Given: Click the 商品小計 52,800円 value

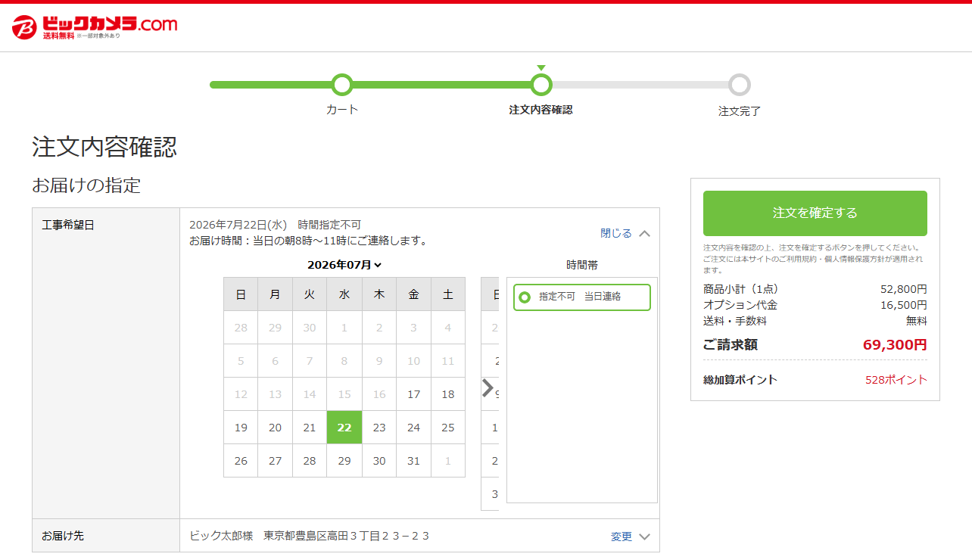Looking at the screenshot, I should tap(904, 289).
